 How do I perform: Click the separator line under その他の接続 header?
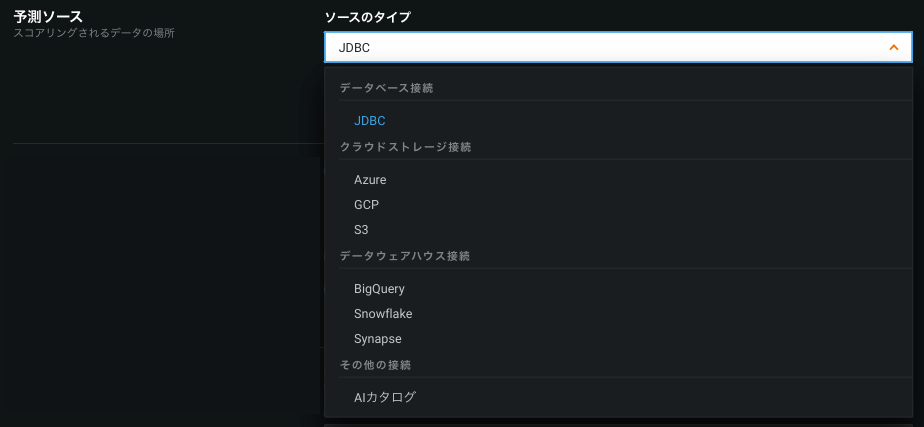tap(618, 377)
